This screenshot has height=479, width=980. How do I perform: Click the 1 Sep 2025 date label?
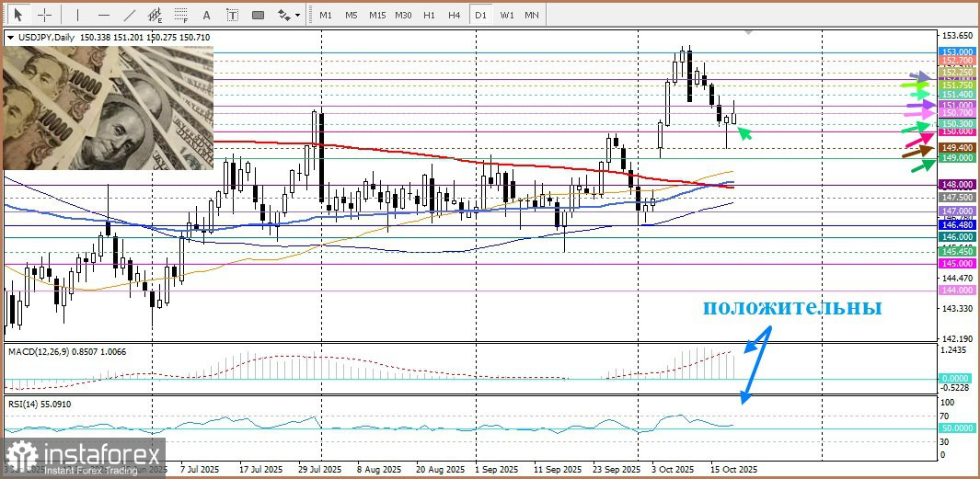click(497, 469)
